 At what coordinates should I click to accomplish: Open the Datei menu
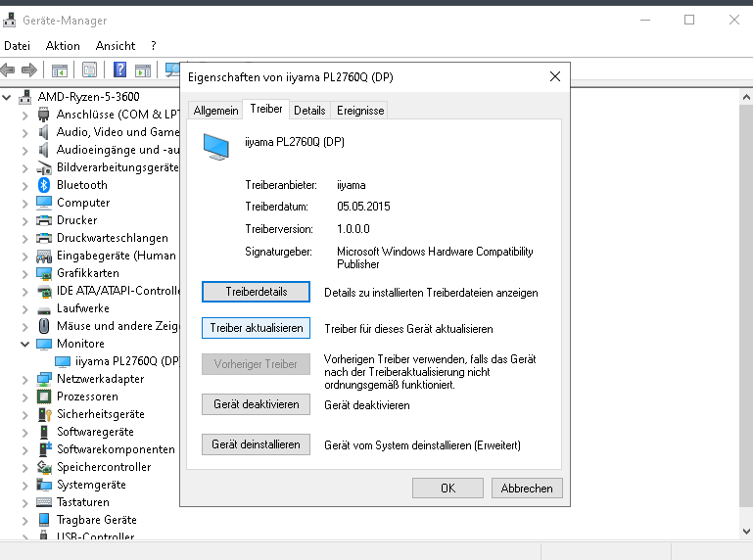[x=17, y=46]
